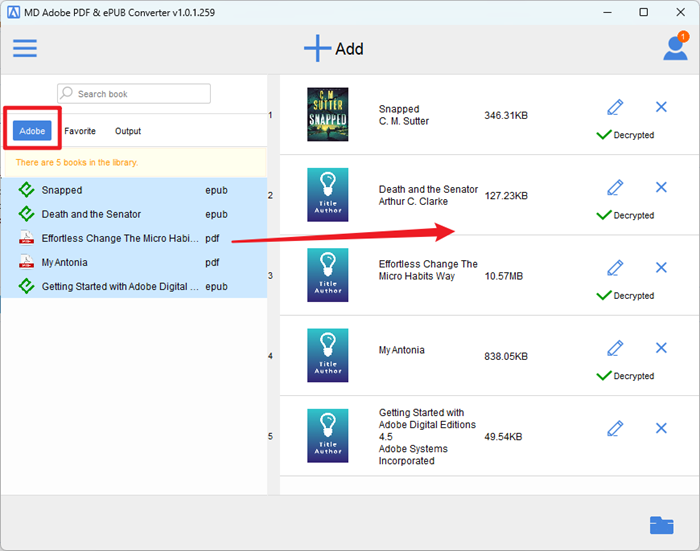The image size is (700, 551).
Task: Select Effortless Change pdf library row
Action: [134, 238]
